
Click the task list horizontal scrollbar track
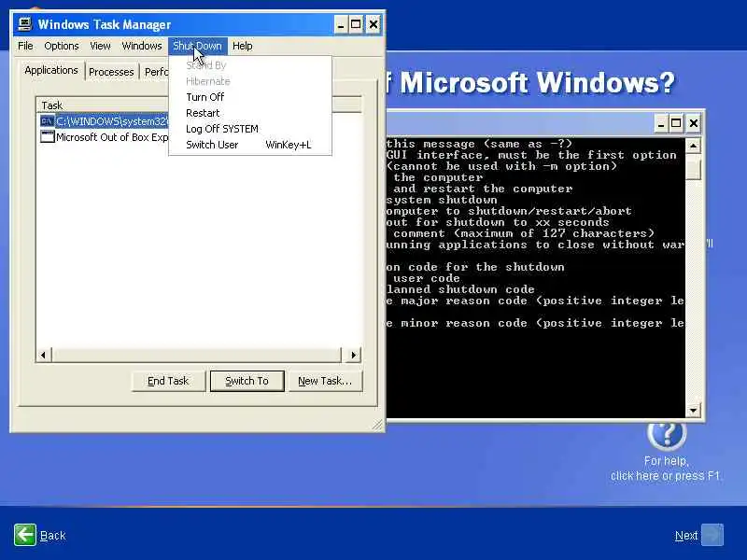coord(196,355)
